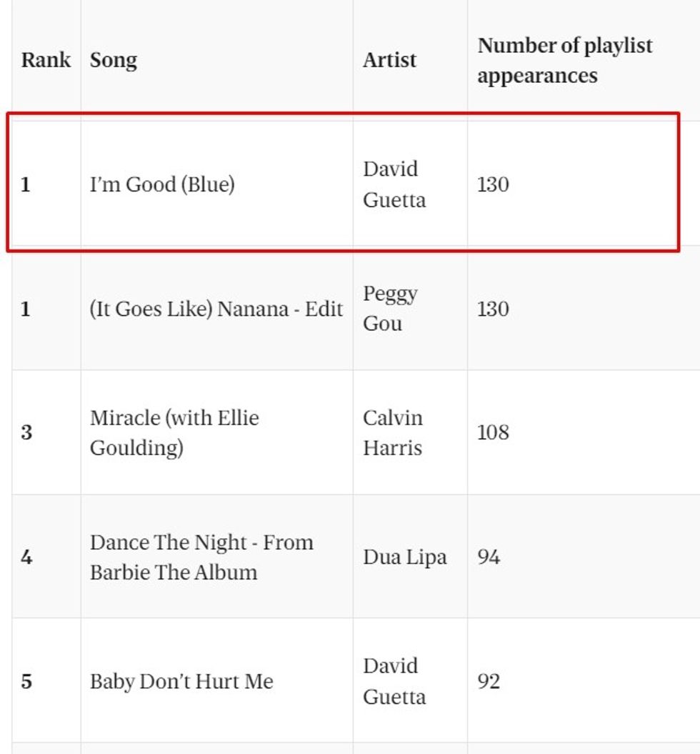Click the (It Goes Like) Nanana - Edit cell
This screenshot has height=754, width=700.
click(x=216, y=309)
